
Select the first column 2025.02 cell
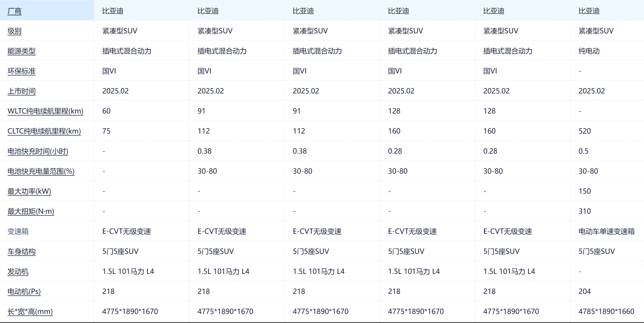[x=115, y=91]
